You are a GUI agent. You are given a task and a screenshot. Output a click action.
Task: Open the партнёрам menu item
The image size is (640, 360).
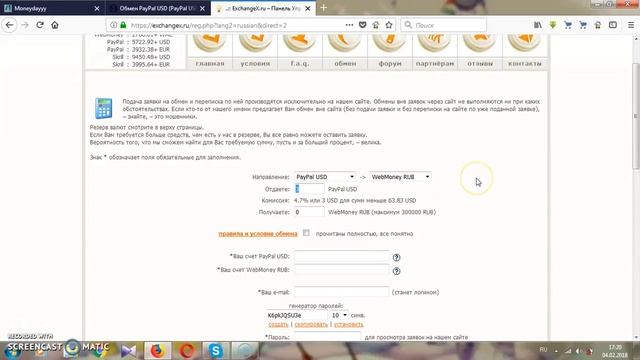click(x=435, y=64)
